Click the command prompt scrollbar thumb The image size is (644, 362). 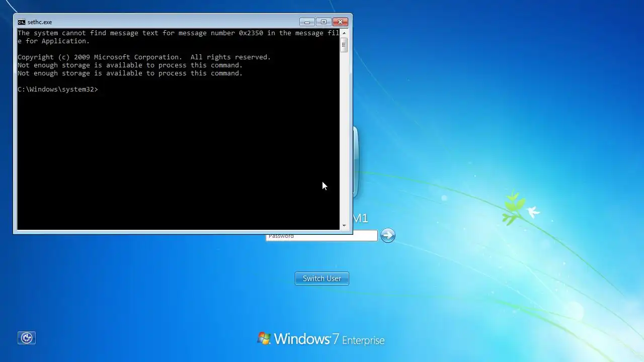344,45
